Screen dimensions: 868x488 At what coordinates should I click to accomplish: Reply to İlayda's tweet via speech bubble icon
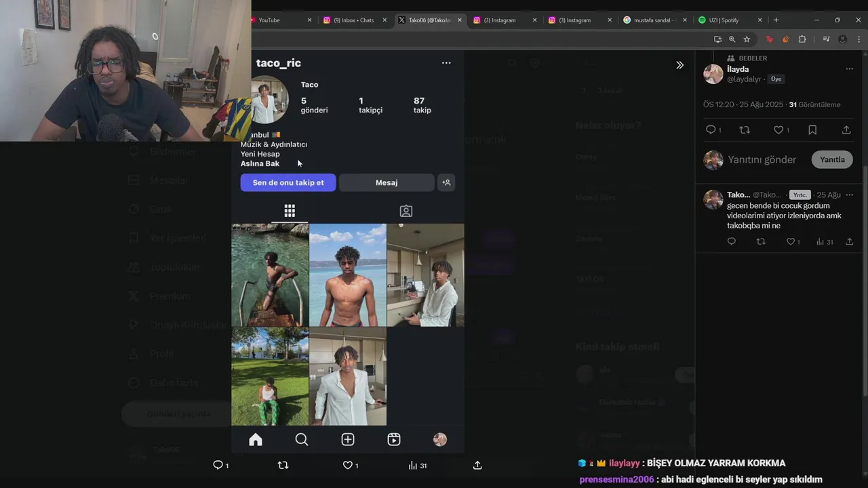coord(711,129)
